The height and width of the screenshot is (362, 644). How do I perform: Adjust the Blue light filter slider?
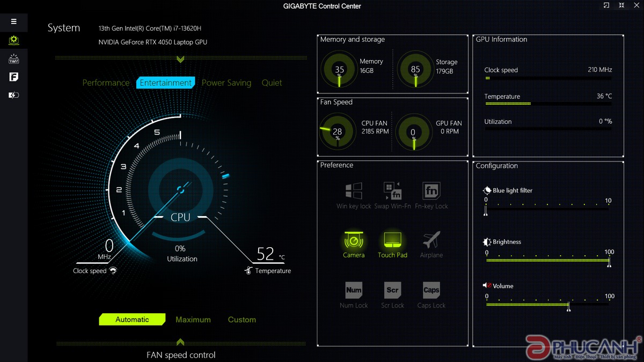tap(547, 208)
